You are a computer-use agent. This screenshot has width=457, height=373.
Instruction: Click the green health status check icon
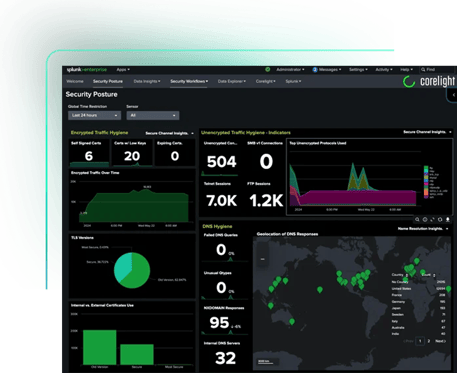(267, 69)
